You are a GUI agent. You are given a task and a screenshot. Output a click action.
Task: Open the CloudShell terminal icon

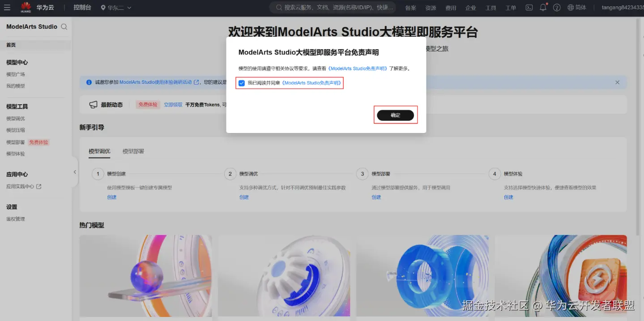click(529, 8)
